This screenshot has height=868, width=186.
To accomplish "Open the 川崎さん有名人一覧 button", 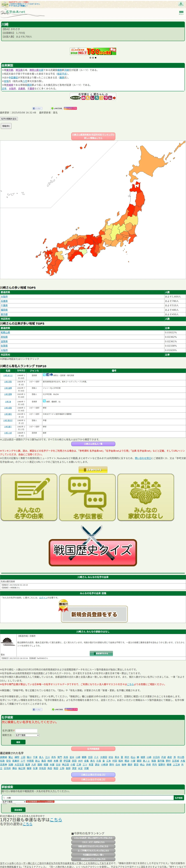I will [93, 444].
